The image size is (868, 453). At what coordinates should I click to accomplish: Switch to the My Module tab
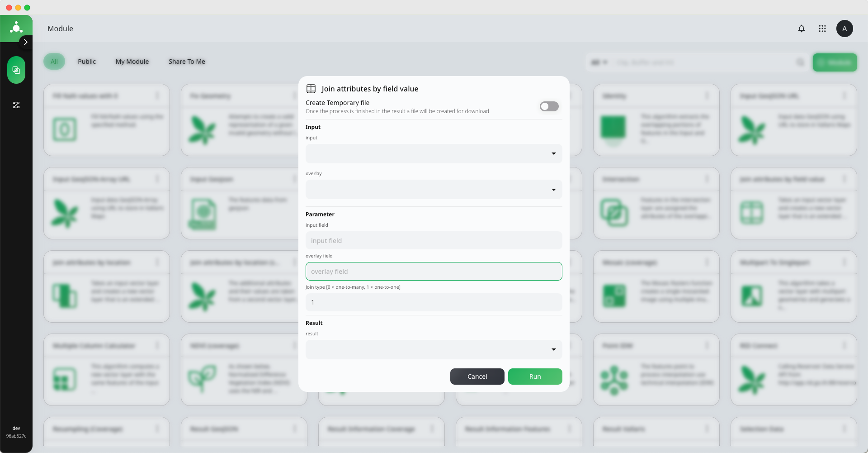(x=132, y=62)
